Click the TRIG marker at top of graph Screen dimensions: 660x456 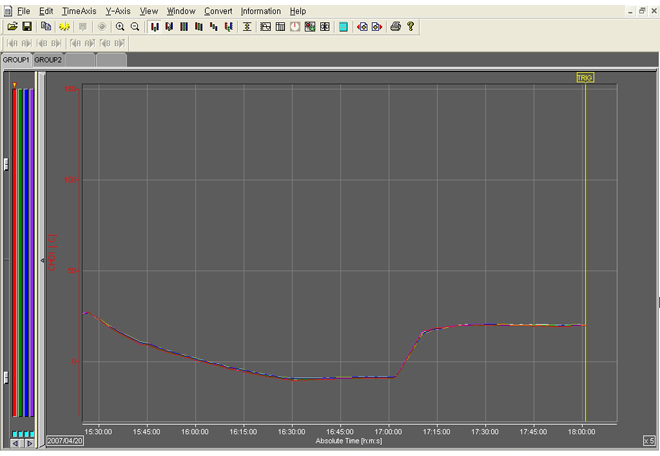click(x=585, y=77)
